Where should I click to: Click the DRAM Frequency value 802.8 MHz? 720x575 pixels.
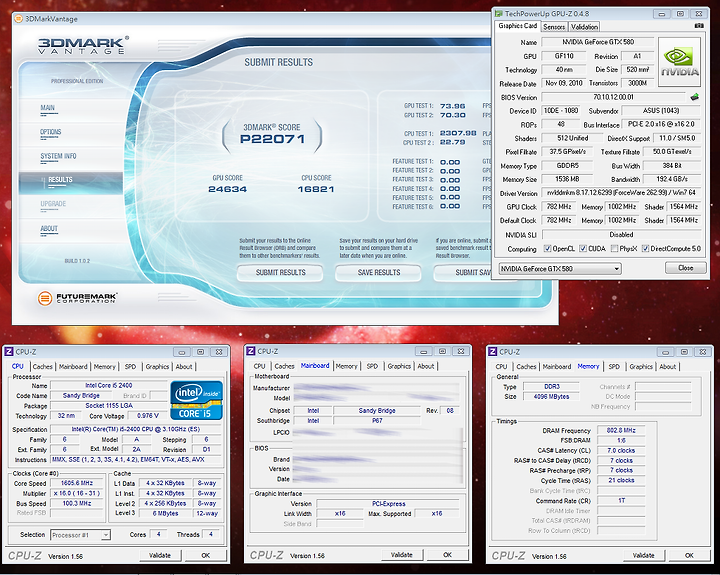(621, 430)
